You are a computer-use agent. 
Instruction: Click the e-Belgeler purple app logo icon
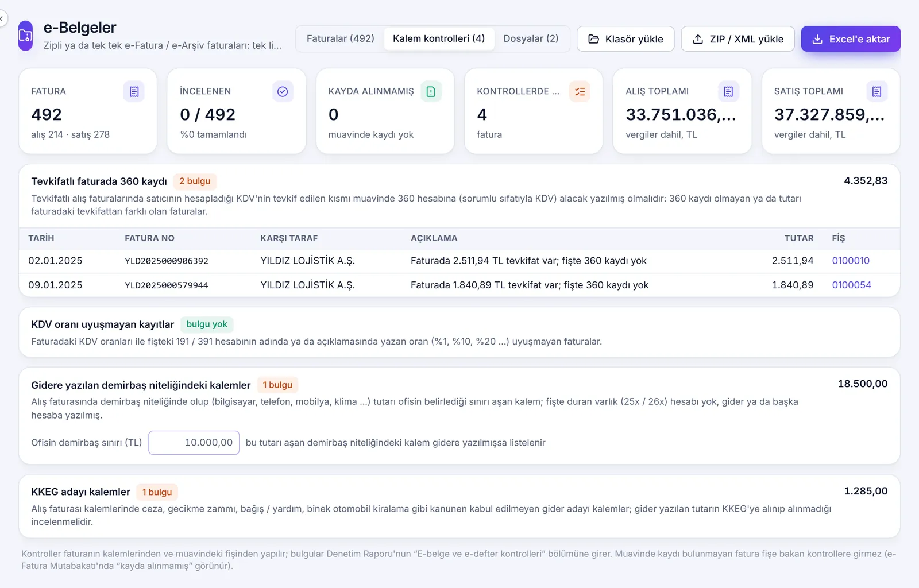tap(26, 36)
